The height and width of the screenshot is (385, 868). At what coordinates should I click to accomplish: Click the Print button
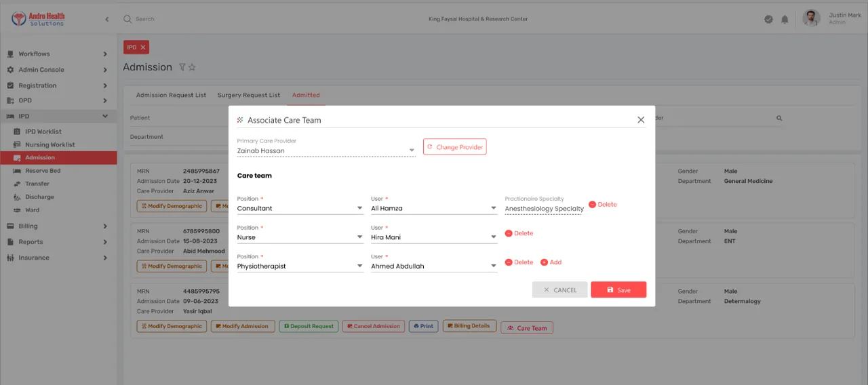[x=424, y=326]
